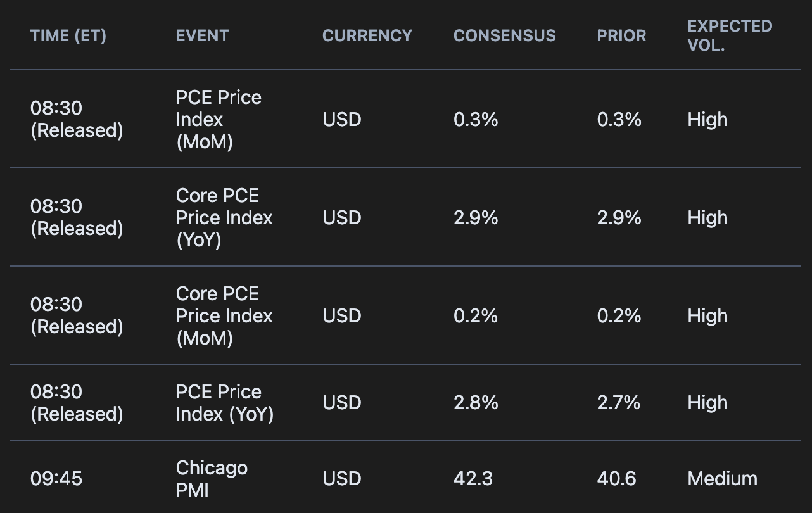The image size is (812, 513).
Task: Open the PCE Price Index (YoY) event
Action: pos(224,403)
